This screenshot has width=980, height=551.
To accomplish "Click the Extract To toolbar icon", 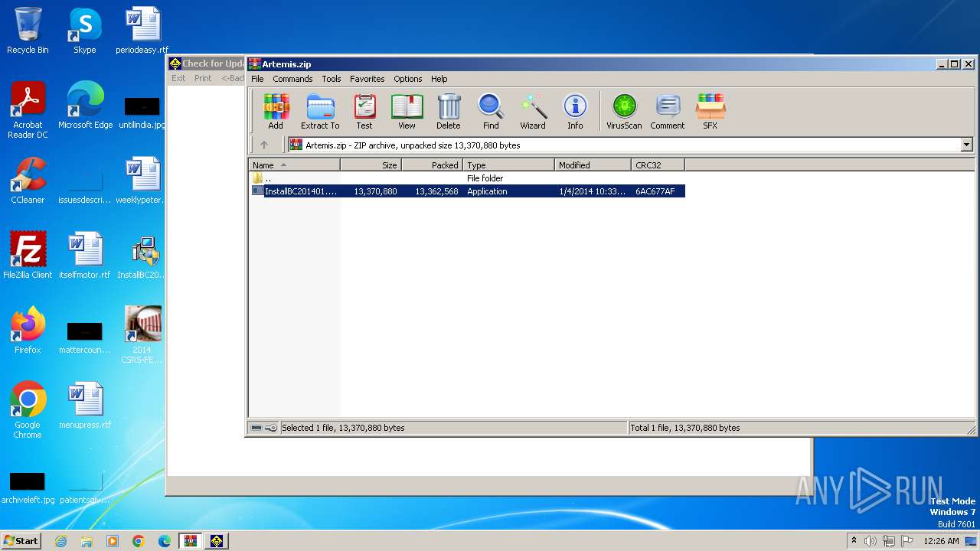I will pyautogui.click(x=320, y=112).
